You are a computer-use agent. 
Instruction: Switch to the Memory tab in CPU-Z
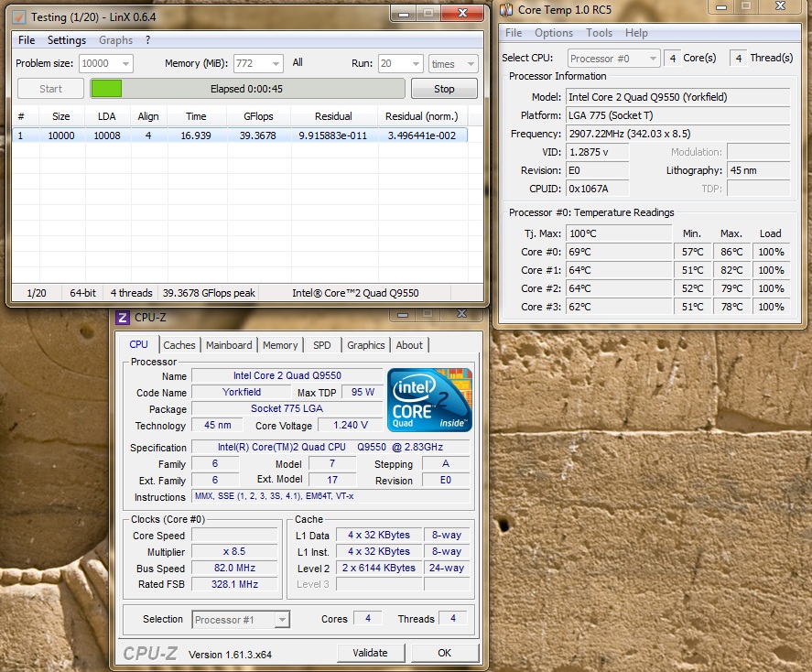pyautogui.click(x=280, y=345)
